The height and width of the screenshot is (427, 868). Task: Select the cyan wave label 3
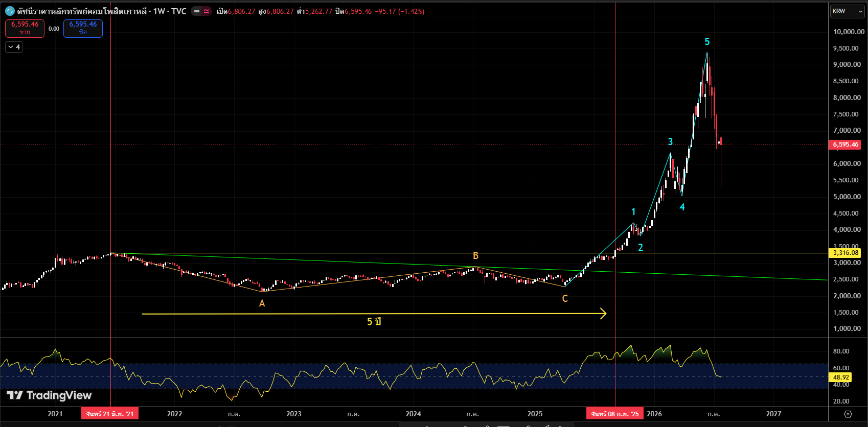coord(670,141)
